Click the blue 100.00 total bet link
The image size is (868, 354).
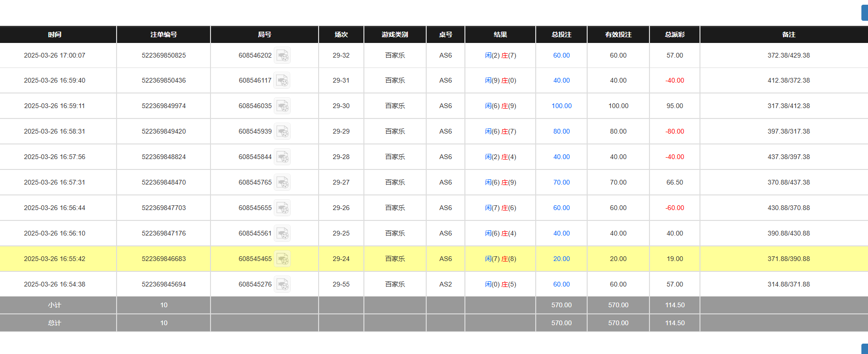click(561, 106)
